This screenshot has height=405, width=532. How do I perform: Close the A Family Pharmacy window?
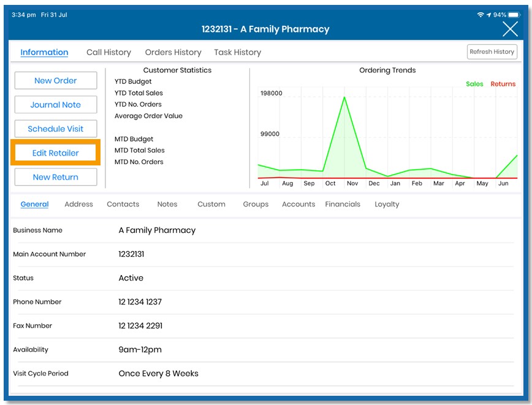point(510,29)
